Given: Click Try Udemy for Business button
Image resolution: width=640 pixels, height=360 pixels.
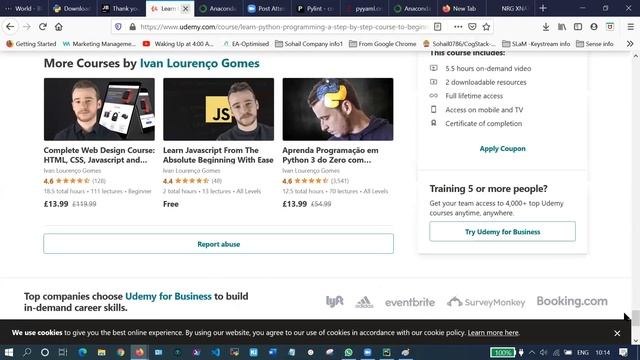Looking at the screenshot, I should [x=502, y=231].
